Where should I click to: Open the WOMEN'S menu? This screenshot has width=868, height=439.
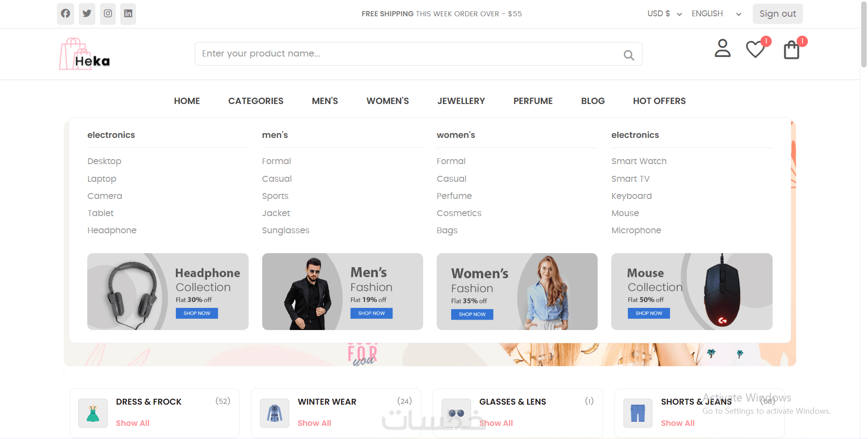(x=388, y=101)
